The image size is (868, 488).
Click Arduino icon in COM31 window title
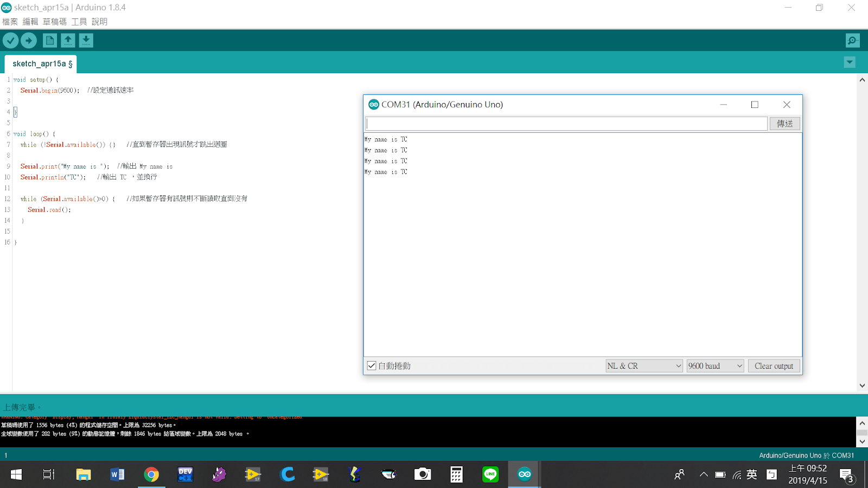[374, 105]
